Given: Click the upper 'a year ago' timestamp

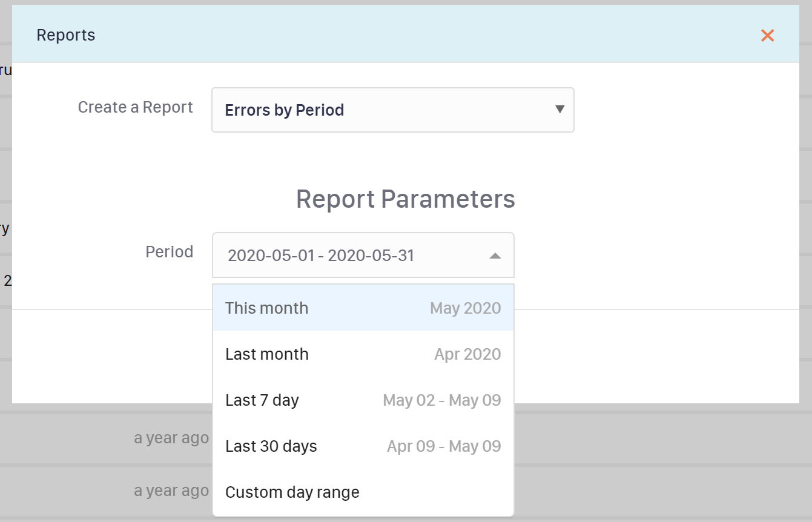Looking at the screenshot, I should point(171,438).
